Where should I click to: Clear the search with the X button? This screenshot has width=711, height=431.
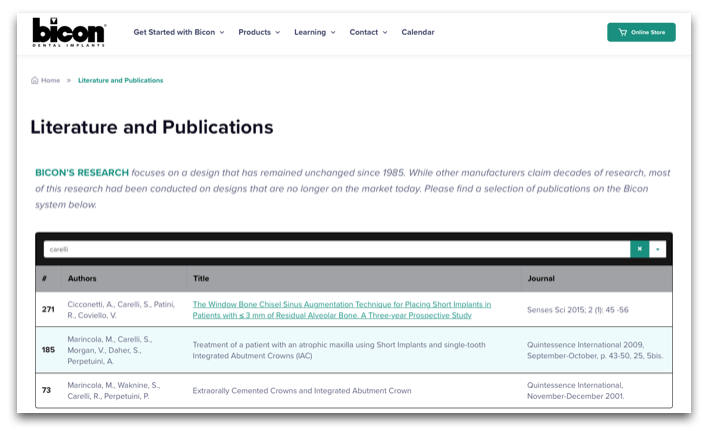click(x=639, y=249)
